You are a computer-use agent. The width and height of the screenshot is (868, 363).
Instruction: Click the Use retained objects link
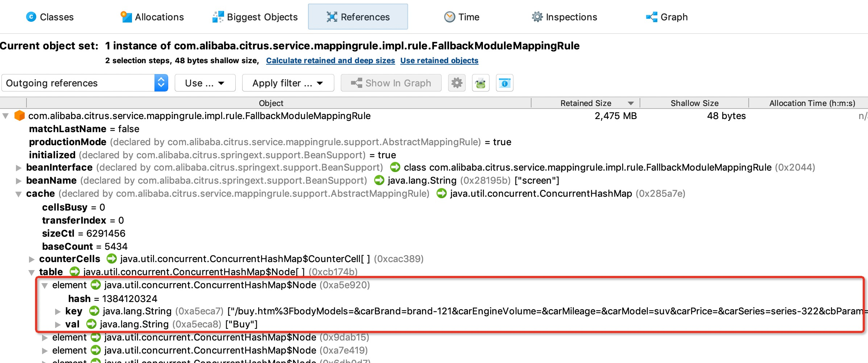pos(439,61)
